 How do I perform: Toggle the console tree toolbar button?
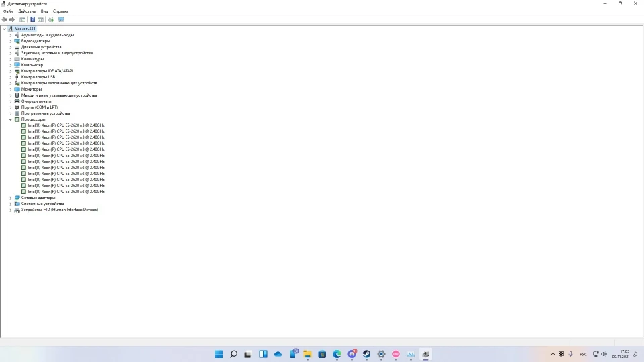(23, 19)
